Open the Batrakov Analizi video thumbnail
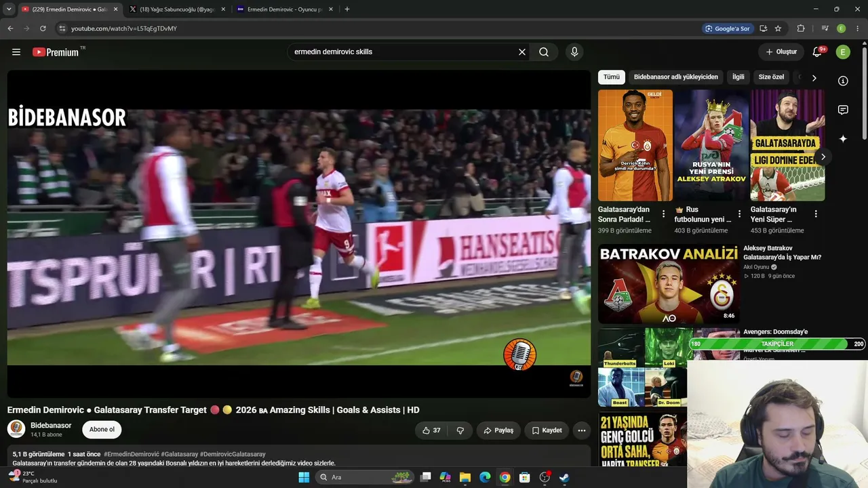Viewport: 868px width, 488px height. coord(669,284)
